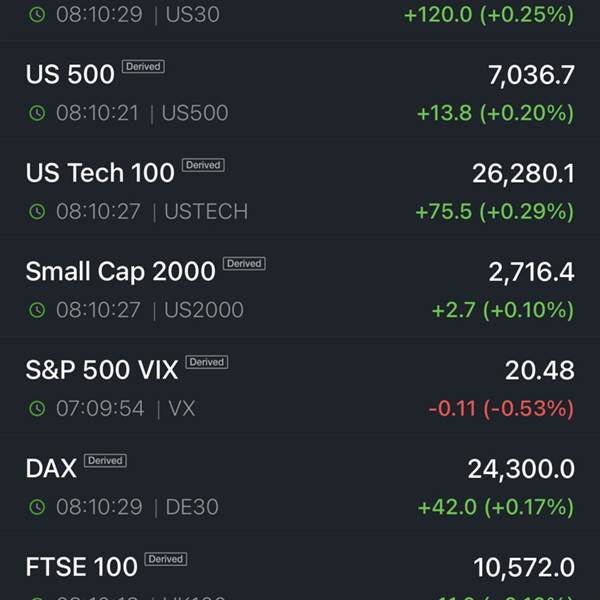600x600 pixels.
Task: Tap the US Tech 100 price 26,280.1
Action: pos(523,173)
